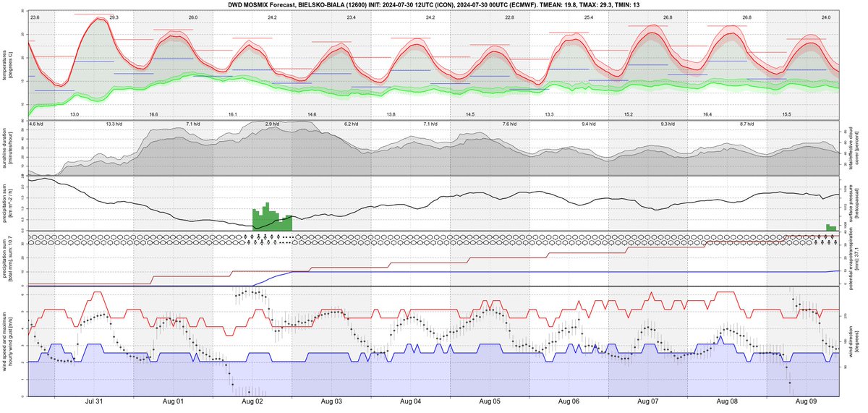868x413 pixels.
Task: Click the 9.4 h/d sunshine value
Action: pos(590,124)
